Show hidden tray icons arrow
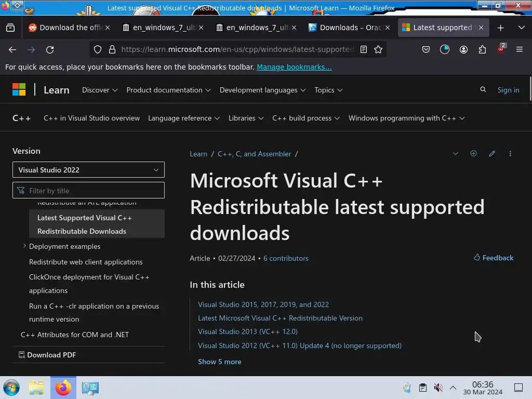 coord(453,388)
